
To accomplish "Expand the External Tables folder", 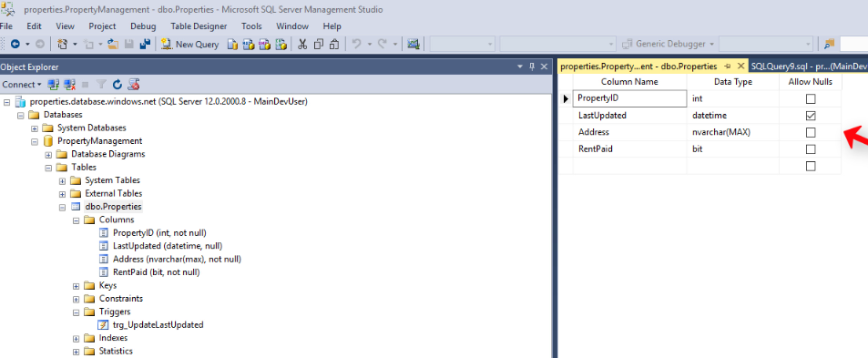I will [x=62, y=194].
